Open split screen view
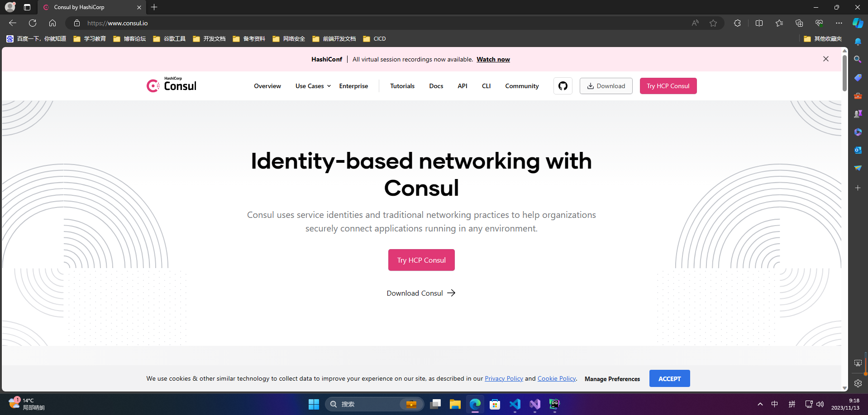This screenshot has width=868, height=415. click(x=759, y=23)
